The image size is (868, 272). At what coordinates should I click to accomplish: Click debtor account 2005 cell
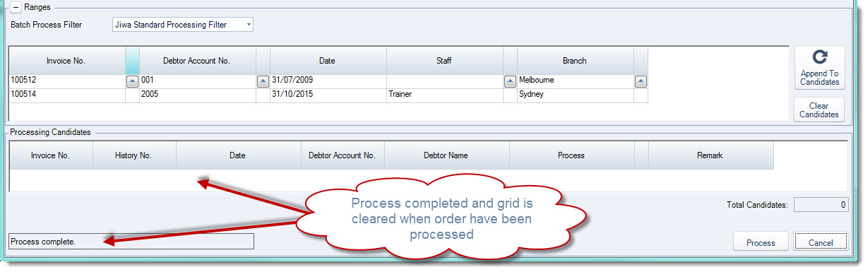point(198,94)
